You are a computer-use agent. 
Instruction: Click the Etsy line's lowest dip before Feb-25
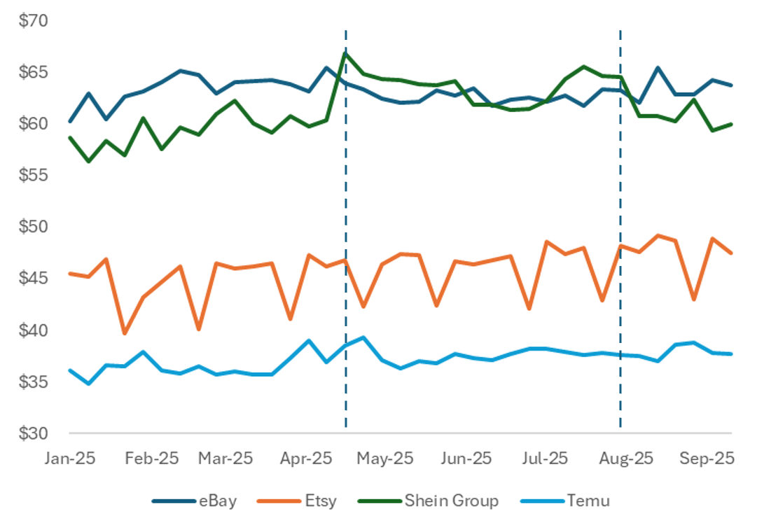coord(125,333)
